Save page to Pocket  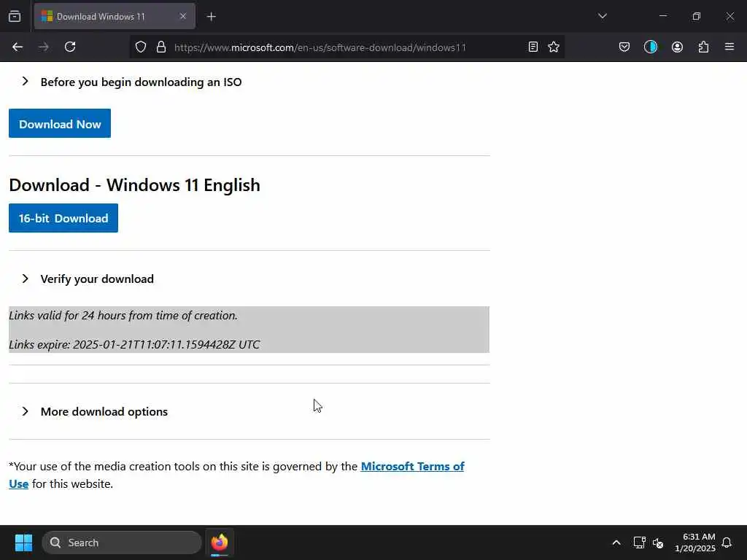[624, 47]
